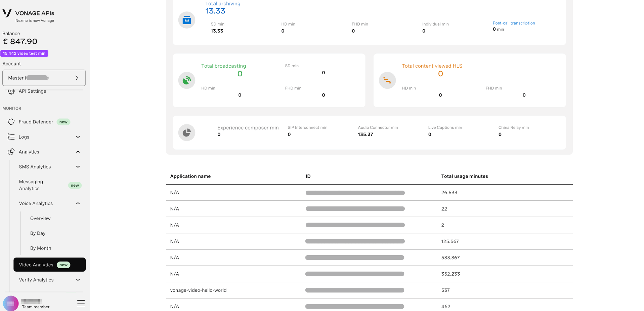Viewport: 644px width, 311px height.
Task: Click the Vonage V logo icon
Action: click(x=7, y=13)
